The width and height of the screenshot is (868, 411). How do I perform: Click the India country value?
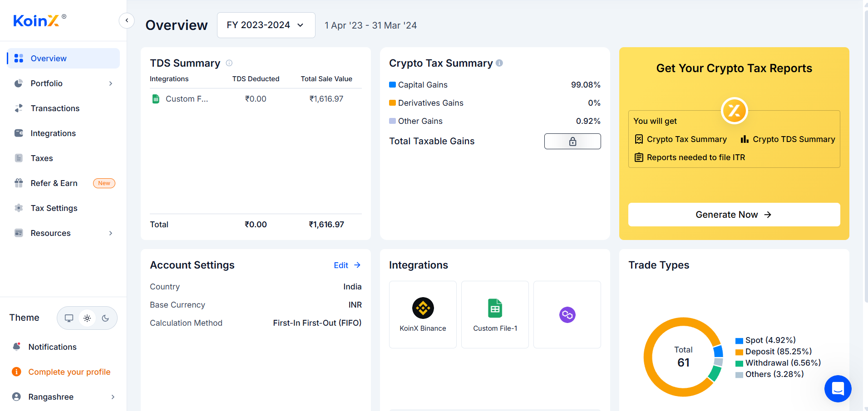[352, 286]
